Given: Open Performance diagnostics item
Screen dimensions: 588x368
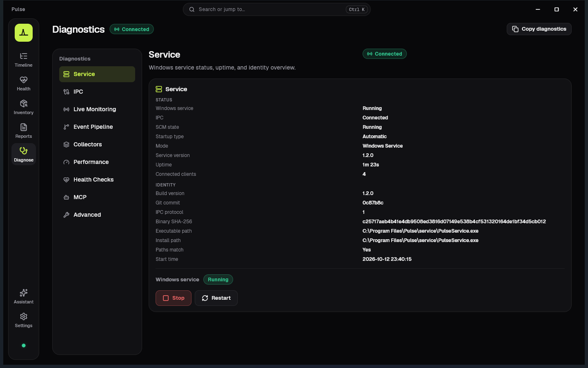Looking at the screenshot, I should tap(97, 162).
